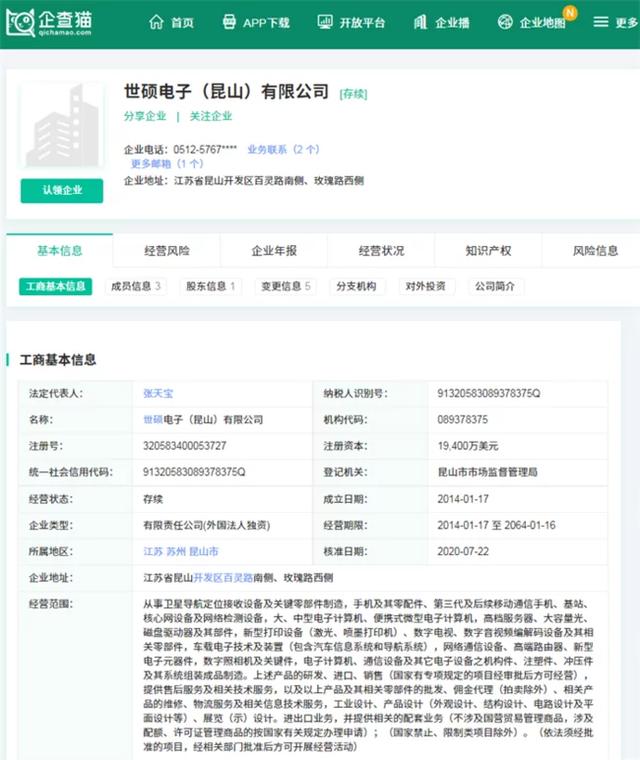Click 昆山市市场监督管理局 cell
The image size is (640, 760).
487,472
